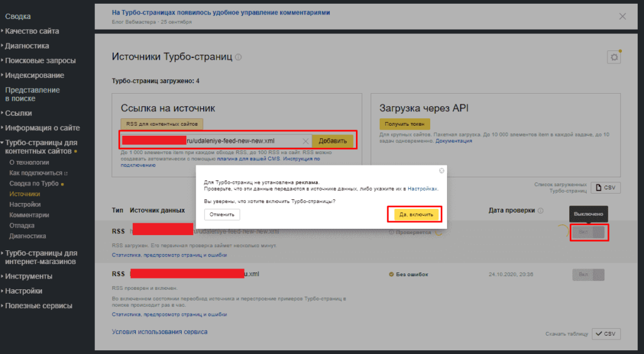Collapse Турбо-страницы для контентных сайтов
644x354 pixels.
coord(41,147)
